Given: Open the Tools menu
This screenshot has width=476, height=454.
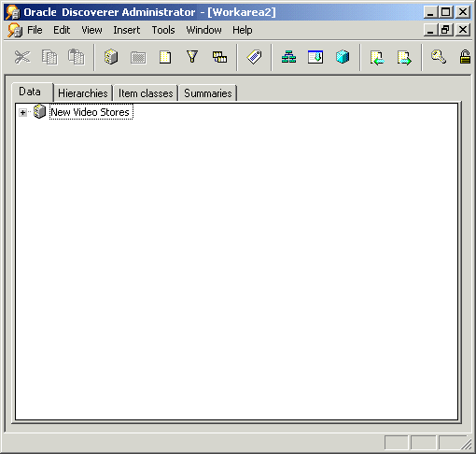Looking at the screenshot, I should pos(163,30).
